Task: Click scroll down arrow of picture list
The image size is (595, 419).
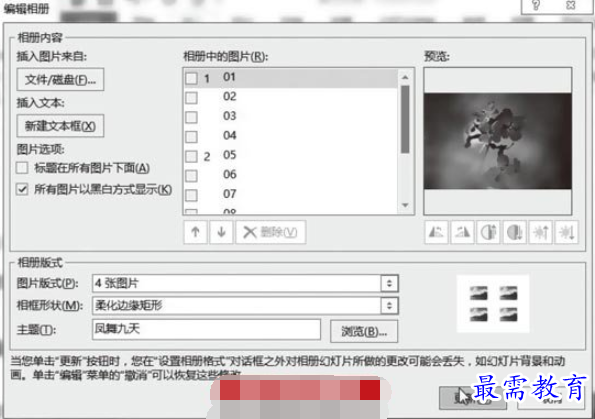Action: 405,205
